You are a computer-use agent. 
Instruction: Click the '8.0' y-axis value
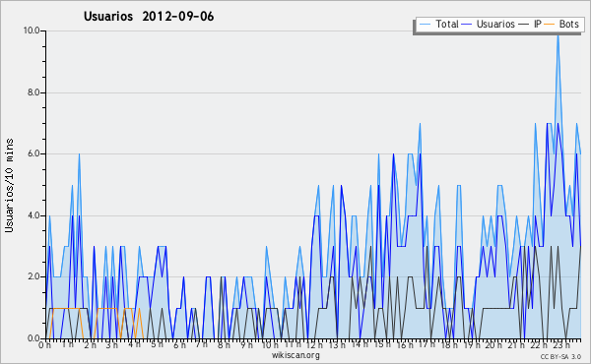(33, 92)
